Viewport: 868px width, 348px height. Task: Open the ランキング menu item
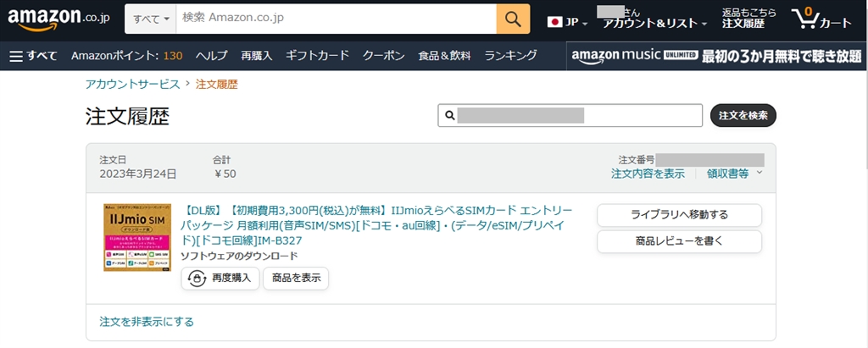coord(510,56)
